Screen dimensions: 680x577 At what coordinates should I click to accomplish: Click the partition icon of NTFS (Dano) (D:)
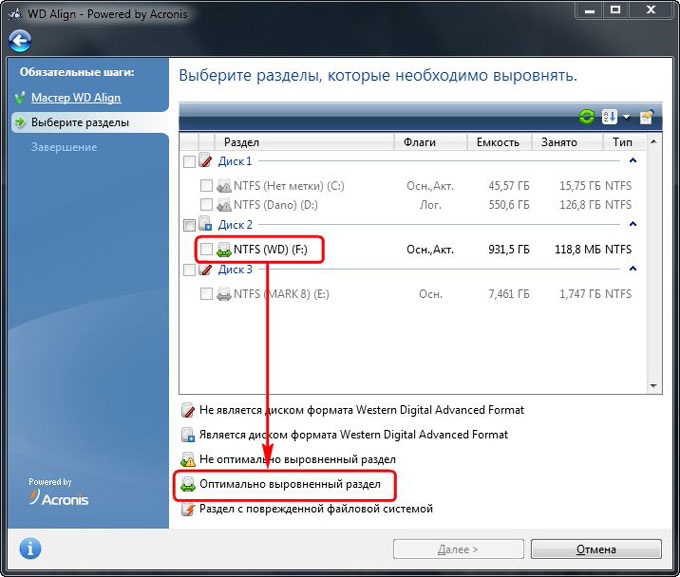pos(224,205)
